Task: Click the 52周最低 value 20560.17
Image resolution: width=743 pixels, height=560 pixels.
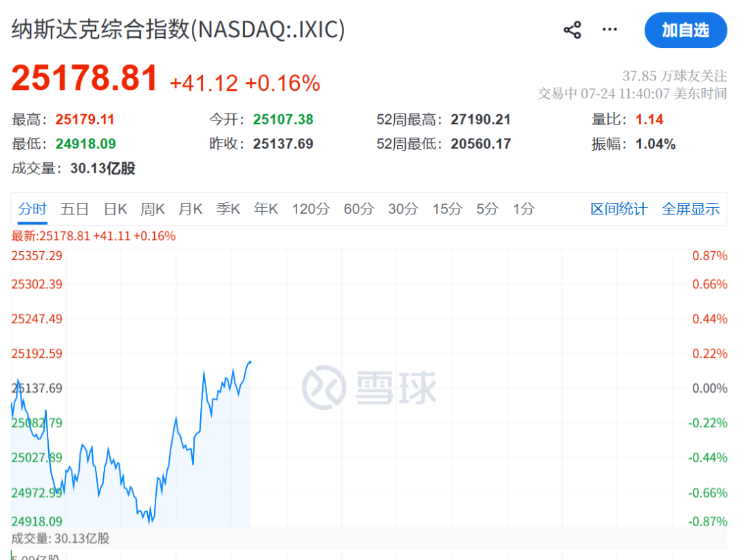Action: tap(481, 144)
